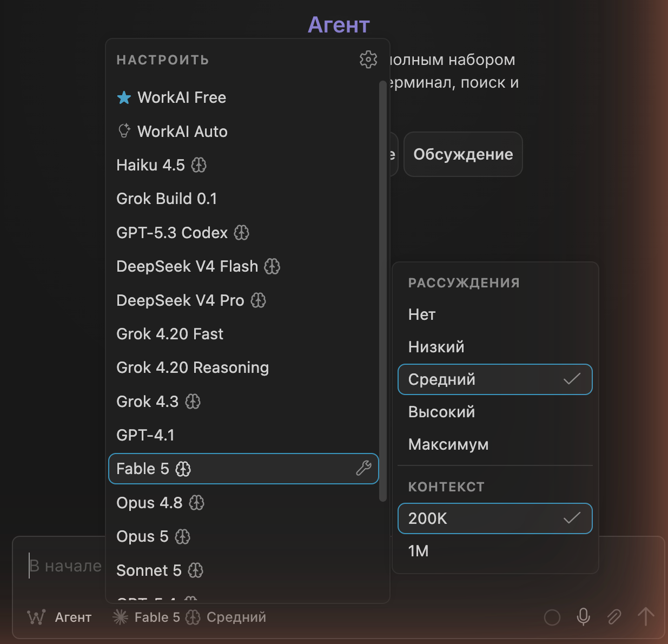Click the model list scrollbar

point(383,291)
